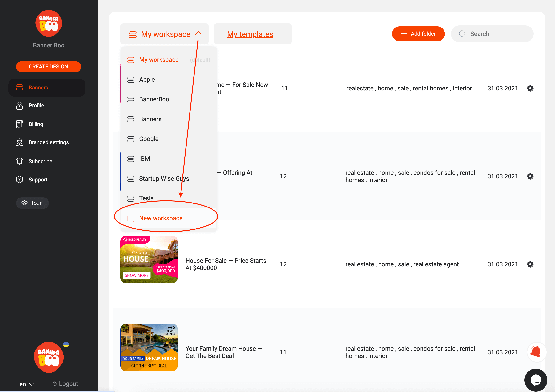Collapse the My workspace dropdown header
The width and height of the screenshot is (555, 392).
[164, 34]
